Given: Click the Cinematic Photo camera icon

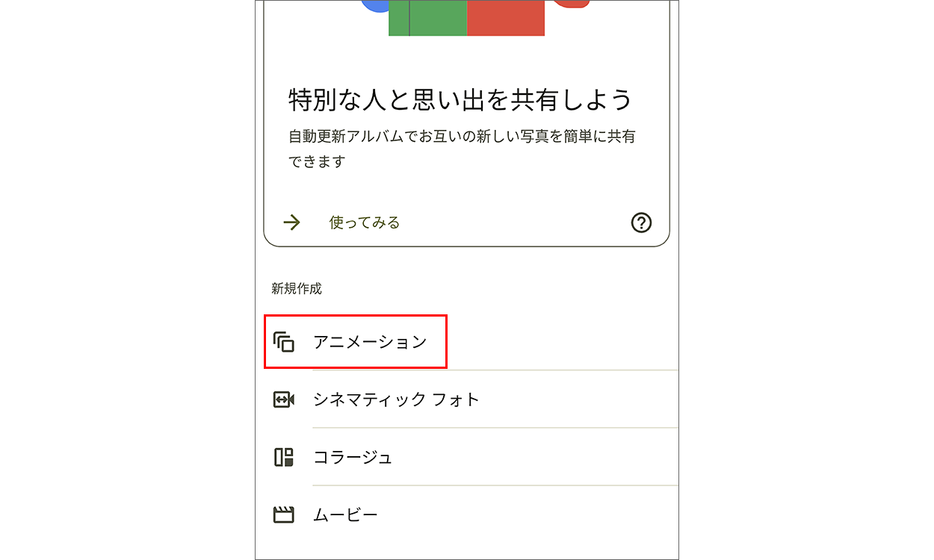Looking at the screenshot, I should pos(284,399).
